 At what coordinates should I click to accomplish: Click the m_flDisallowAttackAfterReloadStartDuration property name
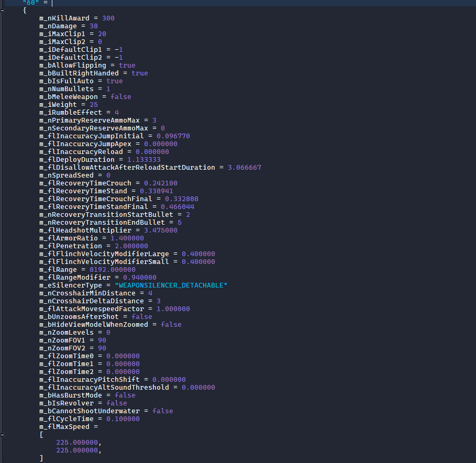coord(127,168)
